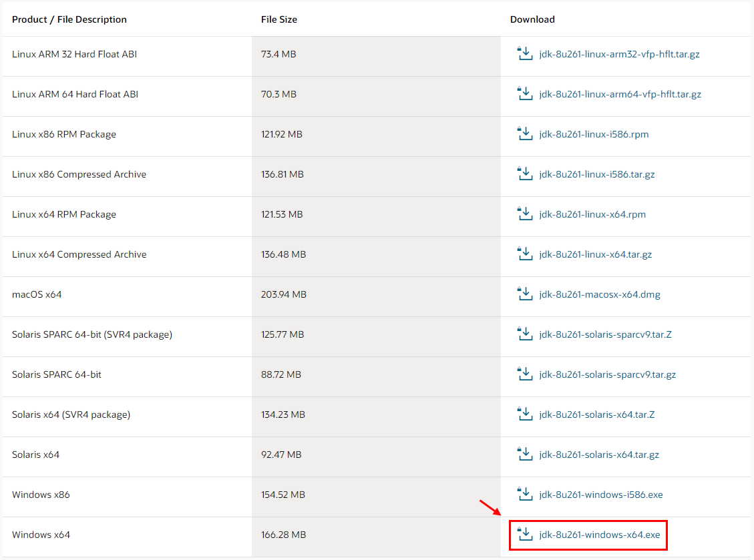Download jdk-8u261-linux-i586.tar.gz via its link

(x=597, y=174)
